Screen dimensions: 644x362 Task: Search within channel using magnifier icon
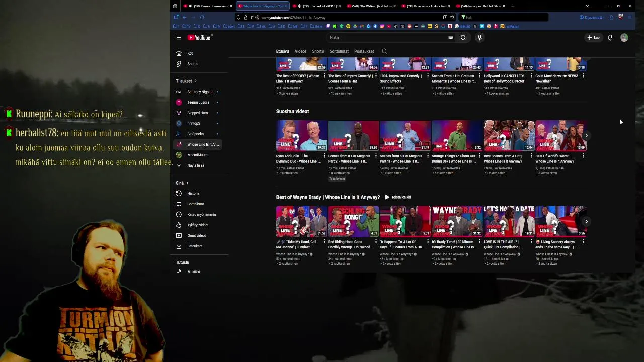tap(384, 51)
